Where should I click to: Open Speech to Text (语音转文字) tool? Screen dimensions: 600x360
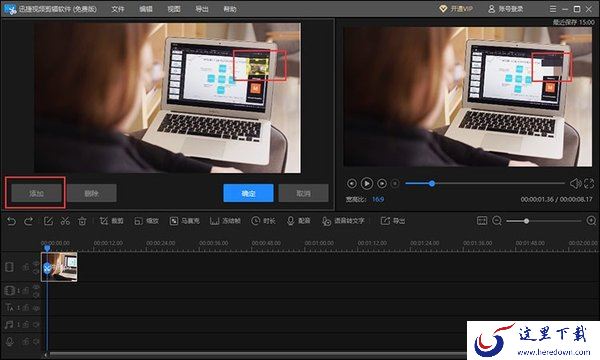(343, 221)
